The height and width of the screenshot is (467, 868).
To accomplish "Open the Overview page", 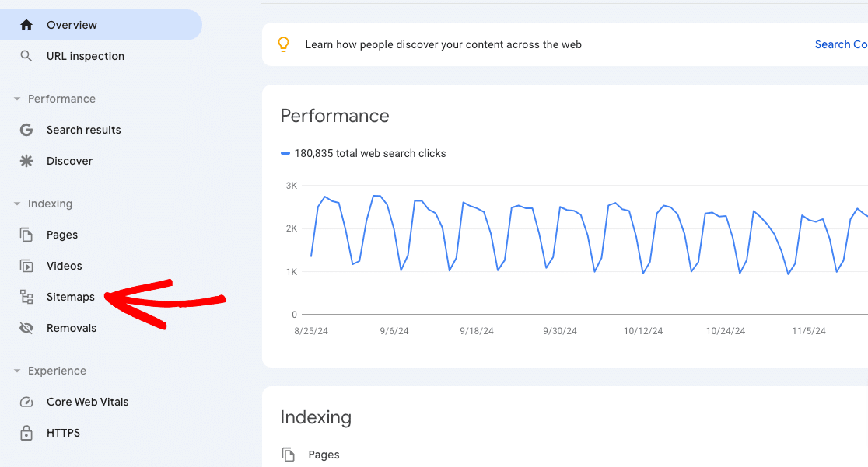I will click(72, 24).
